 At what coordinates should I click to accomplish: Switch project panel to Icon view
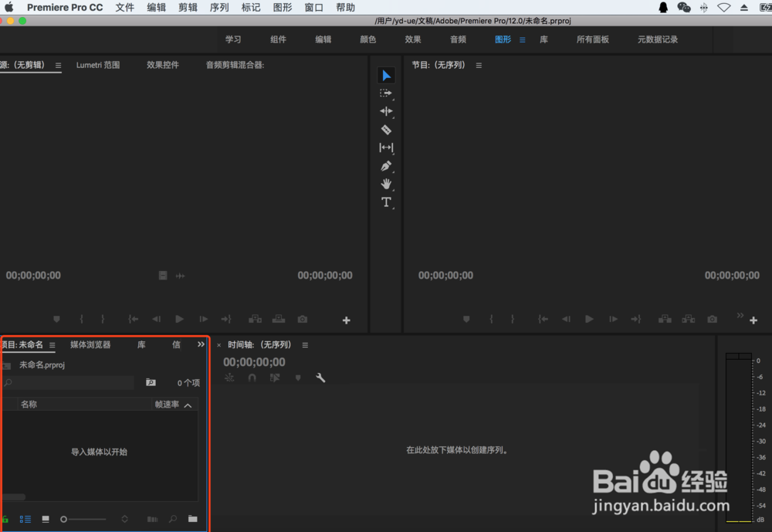pos(46,519)
